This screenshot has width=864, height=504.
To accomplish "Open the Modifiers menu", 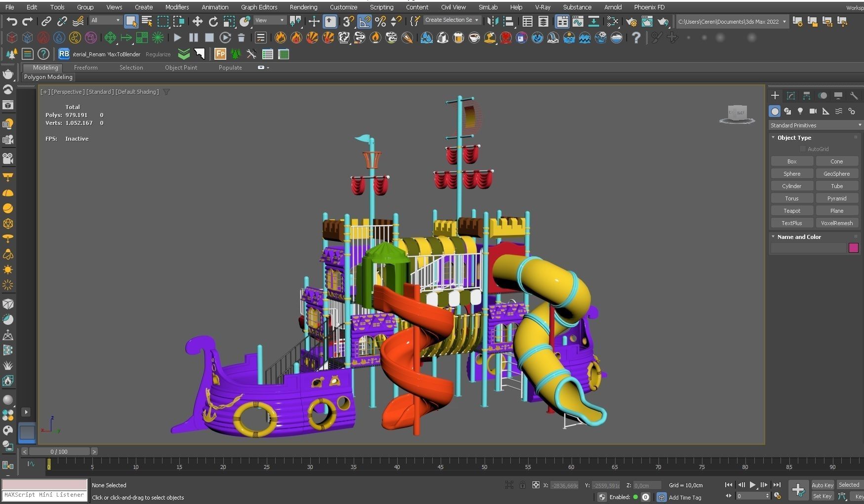I will (x=177, y=7).
